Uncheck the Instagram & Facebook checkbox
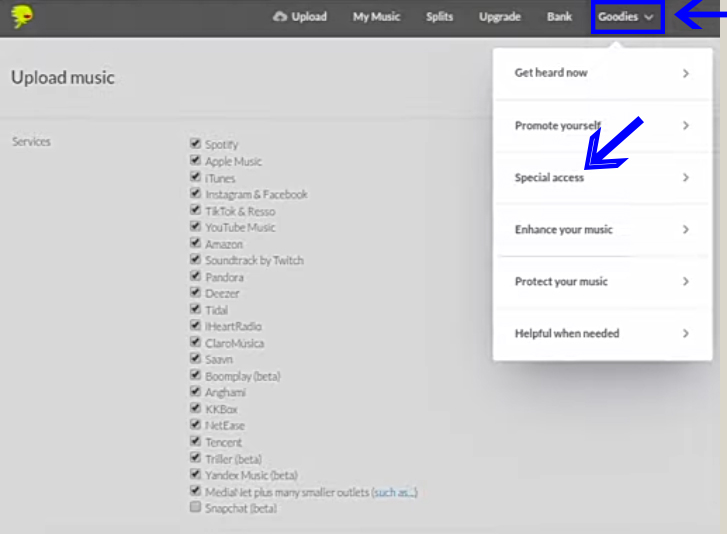Screen dimensions: 727x534 click(x=195, y=193)
